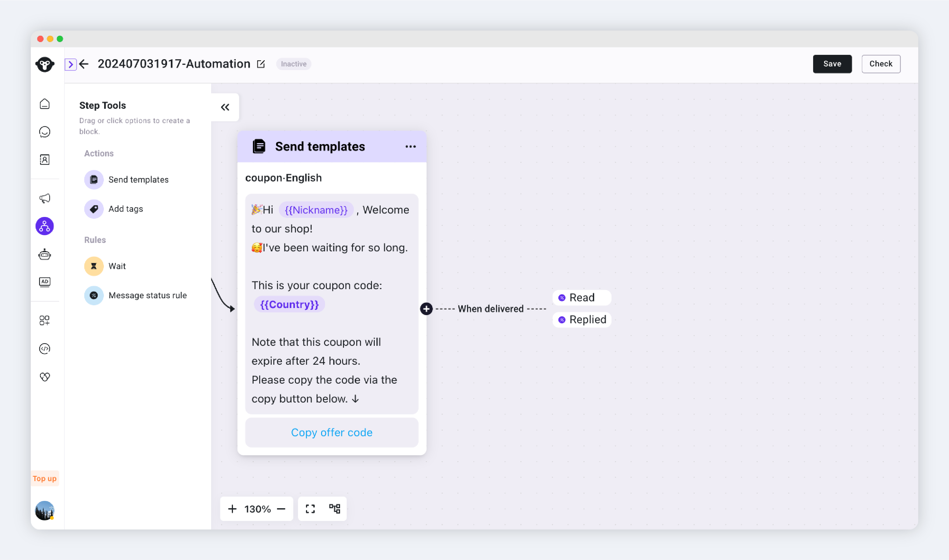
Task: Click the Save button
Action: [x=832, y=64]
